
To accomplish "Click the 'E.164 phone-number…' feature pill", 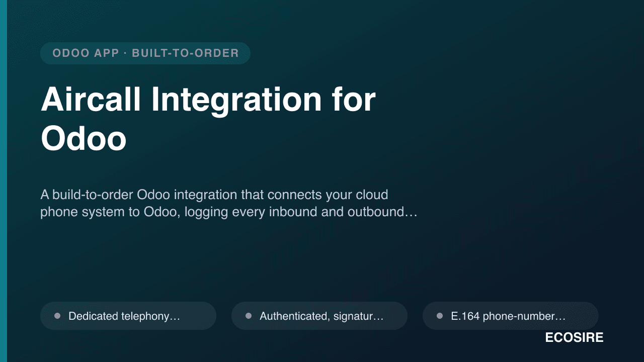I will [x=511, y=316].
